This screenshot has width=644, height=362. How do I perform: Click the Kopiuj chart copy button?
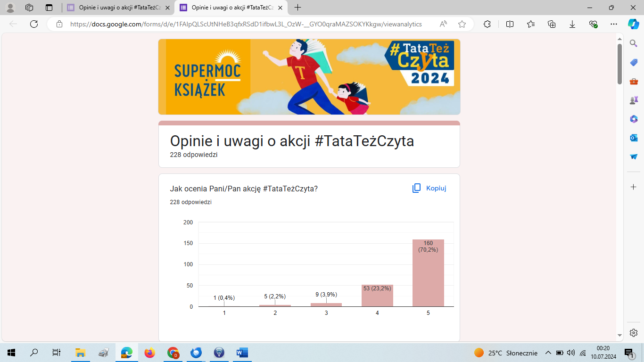429,188
